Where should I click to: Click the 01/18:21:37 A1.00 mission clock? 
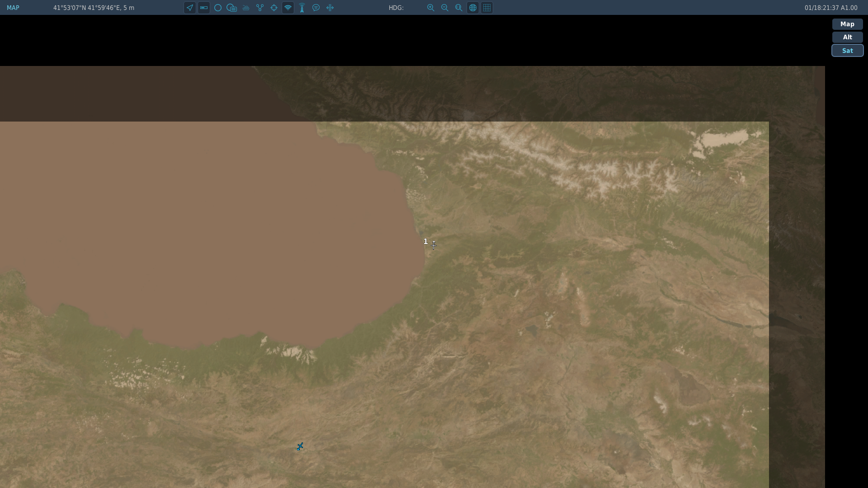click(831, 8)
